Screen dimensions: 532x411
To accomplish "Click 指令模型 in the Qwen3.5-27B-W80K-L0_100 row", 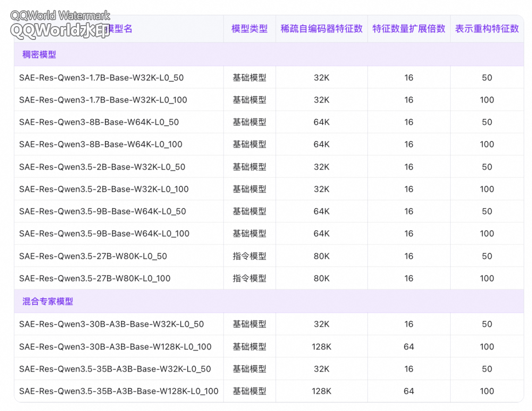I will pos(249,278).
